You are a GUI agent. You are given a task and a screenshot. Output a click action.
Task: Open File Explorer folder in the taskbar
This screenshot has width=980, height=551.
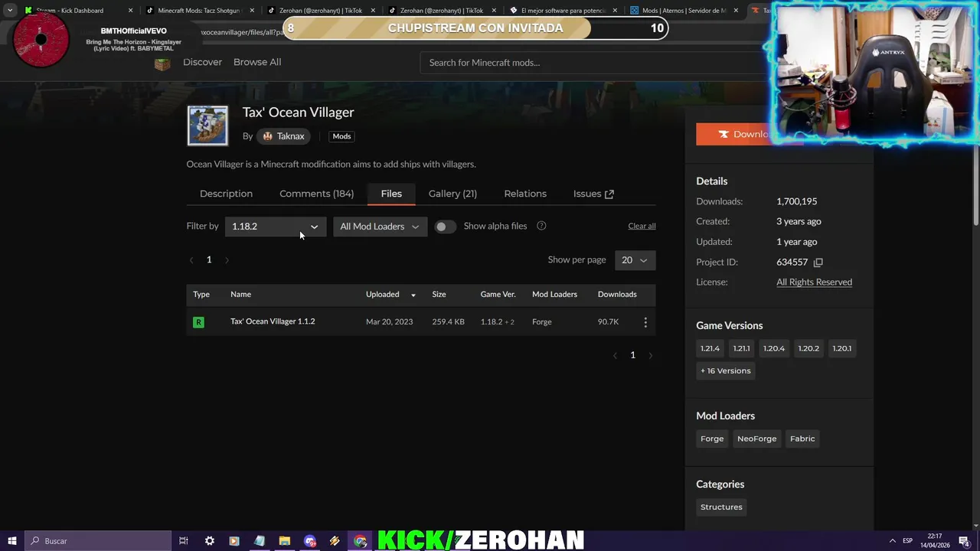click(284, 541)
